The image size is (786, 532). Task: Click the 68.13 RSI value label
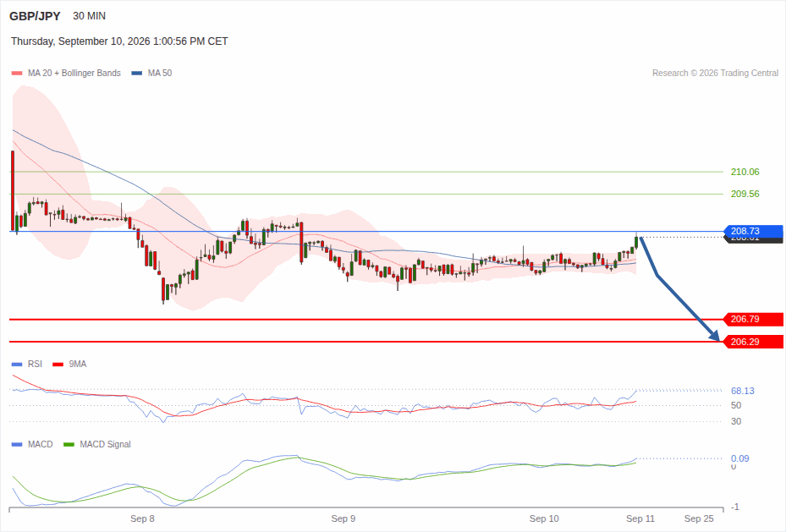point(742,391)
